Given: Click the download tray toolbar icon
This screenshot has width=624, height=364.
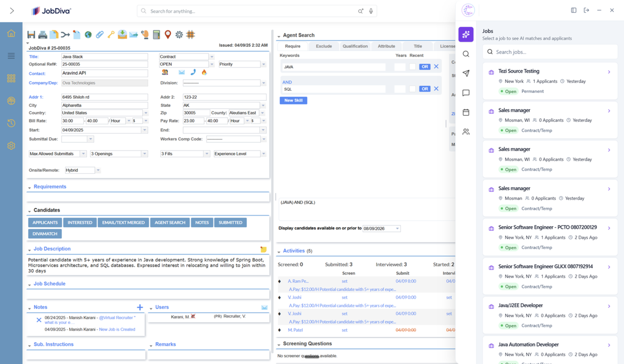Looking at the screenshot, I should click(x=122, y=34).
